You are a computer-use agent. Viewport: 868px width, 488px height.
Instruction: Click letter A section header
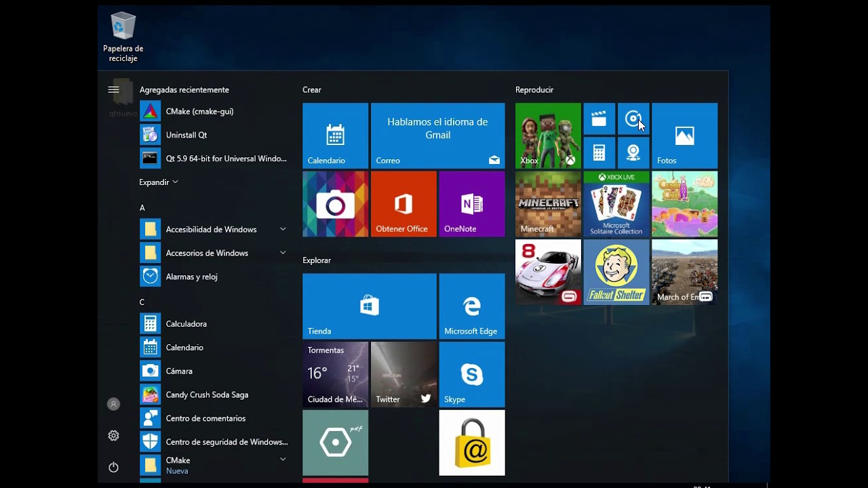click(x=142, y=208)
